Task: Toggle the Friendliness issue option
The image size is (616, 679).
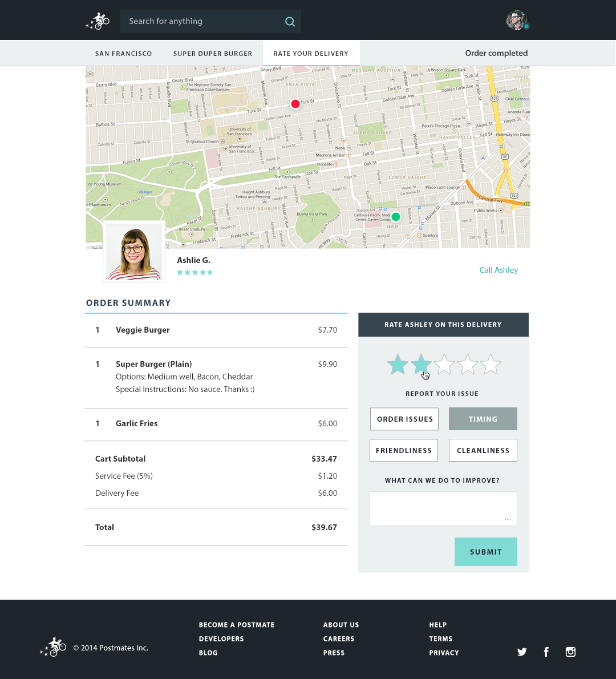Action: tap(404, 450)
